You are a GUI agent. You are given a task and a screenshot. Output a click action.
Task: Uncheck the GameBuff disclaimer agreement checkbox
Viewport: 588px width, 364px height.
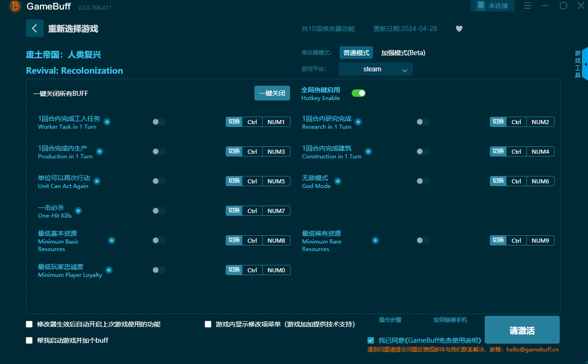click(371, 340)
